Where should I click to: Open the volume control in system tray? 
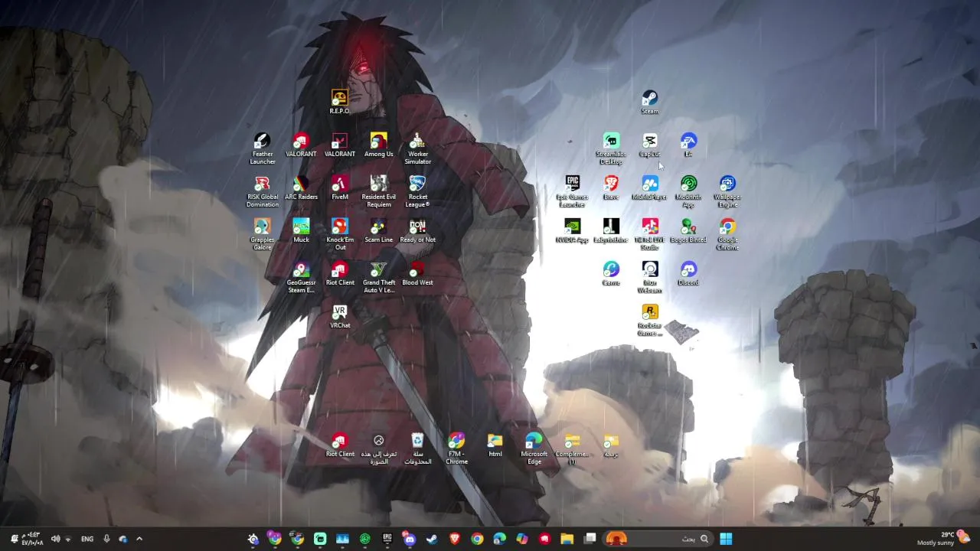[55, 539]
